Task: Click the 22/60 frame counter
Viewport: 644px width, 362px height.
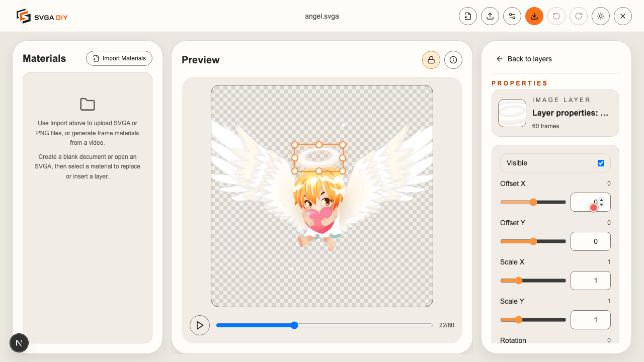Action: tap(447, 325)
